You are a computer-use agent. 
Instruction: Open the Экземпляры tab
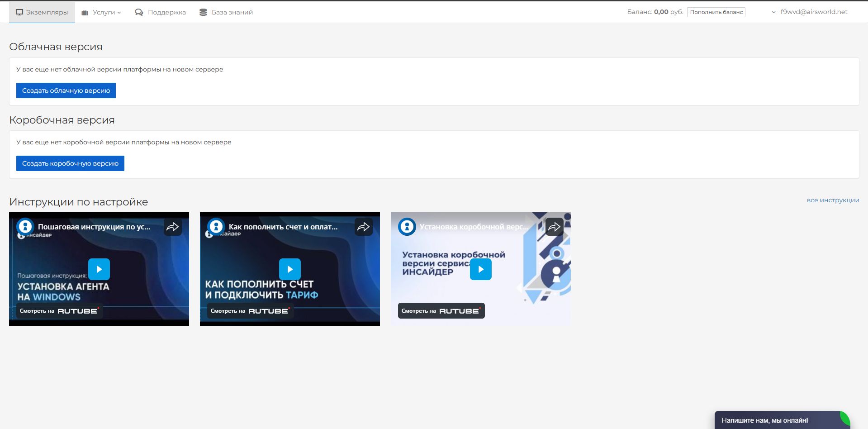[42, 12]
